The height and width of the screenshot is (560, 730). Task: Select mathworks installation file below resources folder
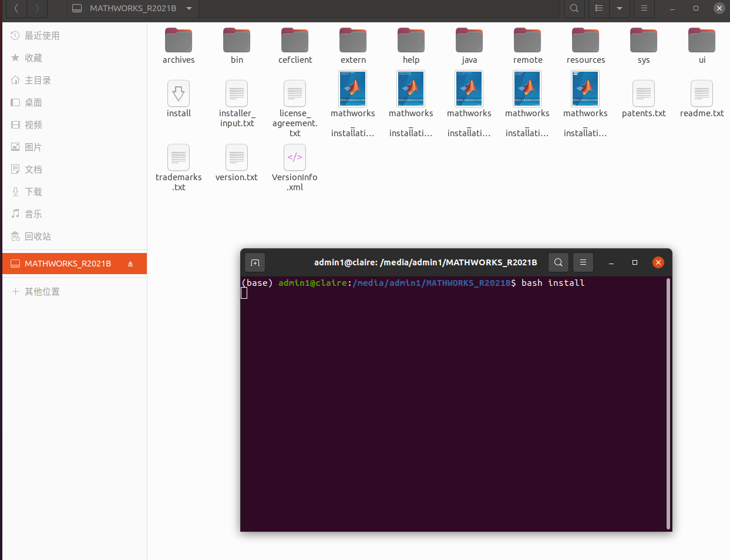pyautogui.click(x=586, y=104)
